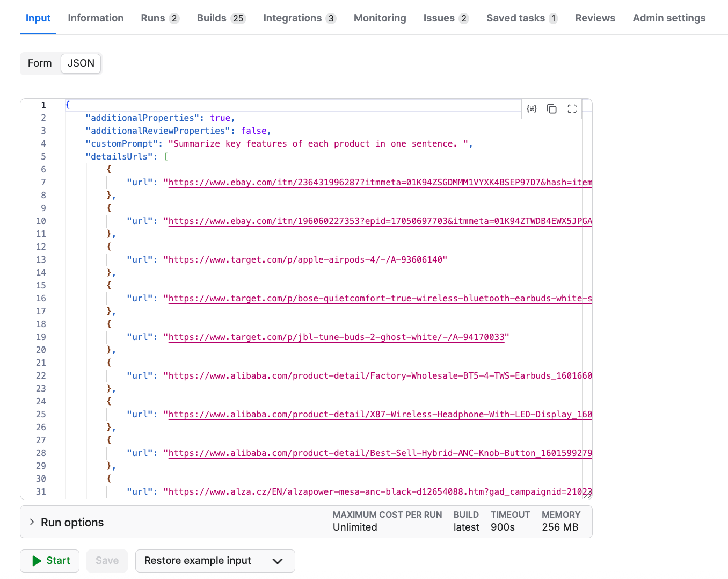Click line number 13 in the editor
728x579 pixels.
coord(41,259)
